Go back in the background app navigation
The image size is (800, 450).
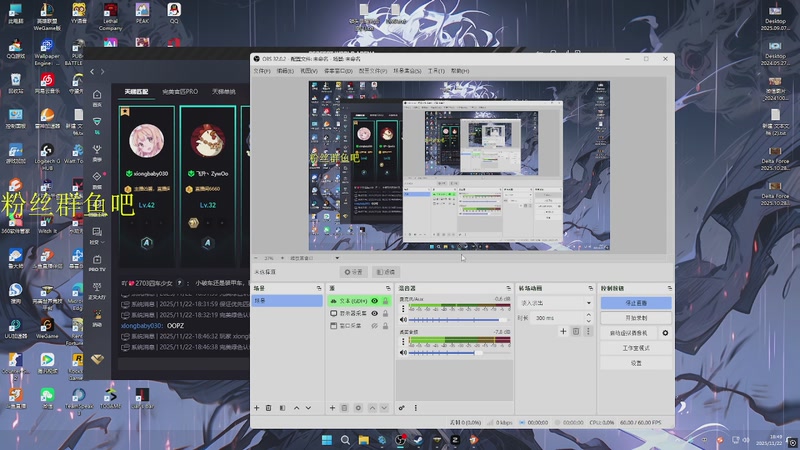tap(92, 72)
